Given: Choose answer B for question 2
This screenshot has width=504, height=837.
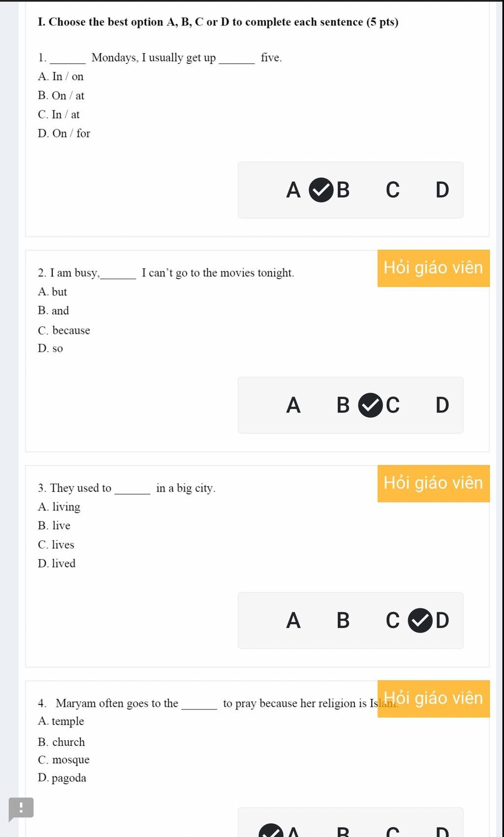Looking at the screenshot, I should coord(343,405).
